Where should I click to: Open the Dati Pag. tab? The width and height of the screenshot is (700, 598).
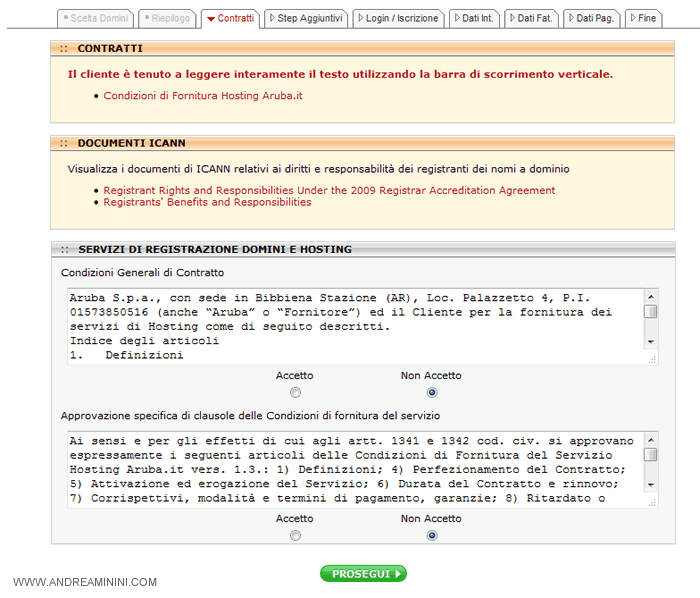tap(591, 18)
